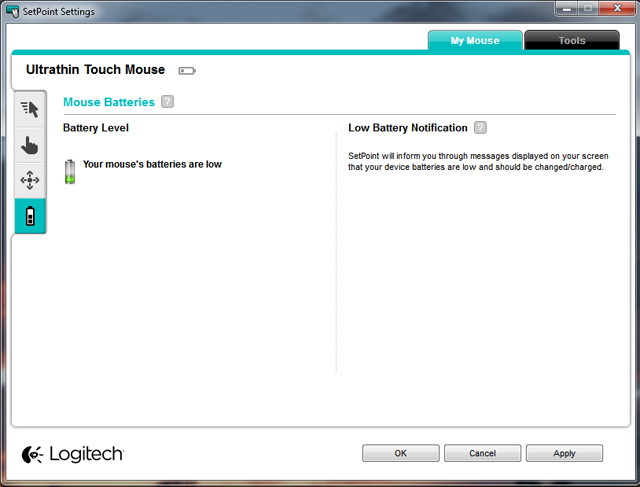Click the Battery Level label
Viewport: 640px width, 487px height.
96,128
